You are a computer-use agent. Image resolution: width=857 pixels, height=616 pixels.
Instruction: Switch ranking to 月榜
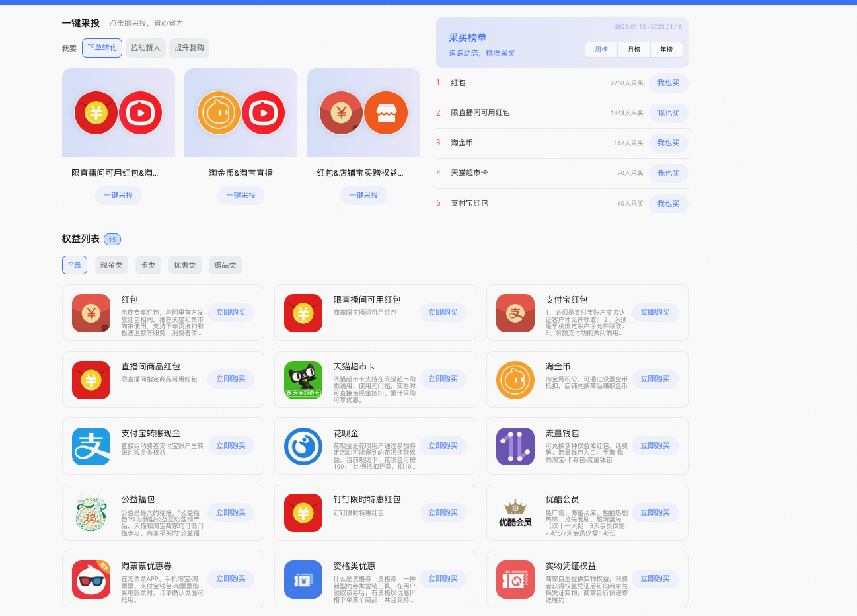(x=634, y=50)
